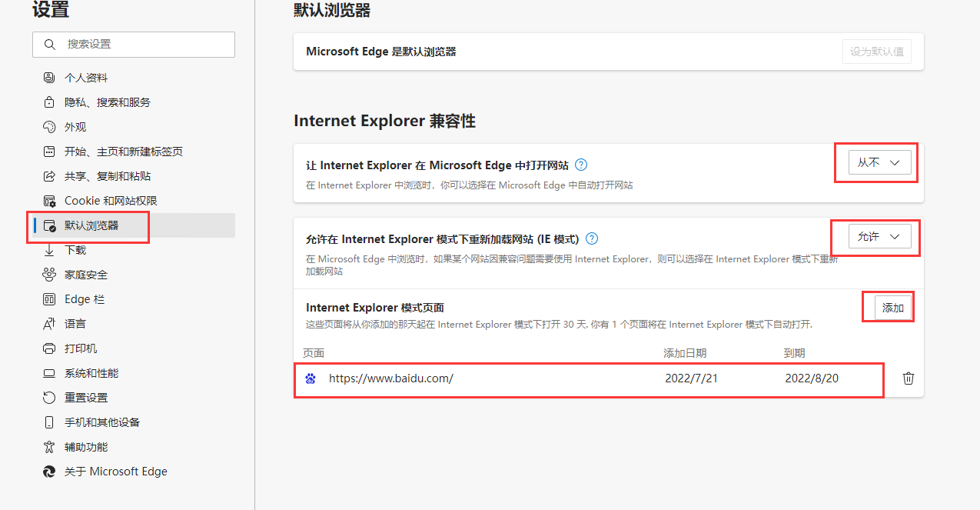Open the 从不 dropdown
This screenshot has height=510, width=980.
(x=880, y=162)
